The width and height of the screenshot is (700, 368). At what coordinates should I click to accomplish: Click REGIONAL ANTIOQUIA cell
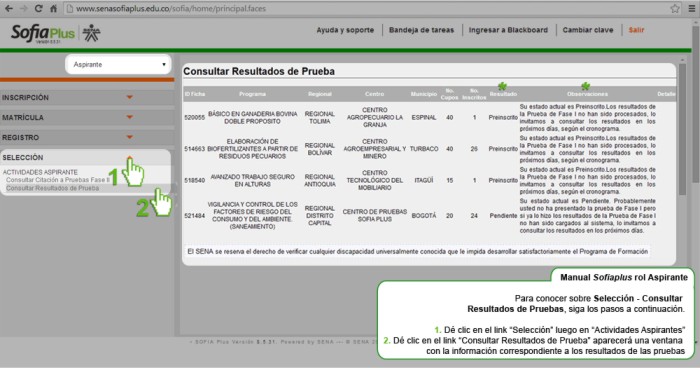coord(320,180)
